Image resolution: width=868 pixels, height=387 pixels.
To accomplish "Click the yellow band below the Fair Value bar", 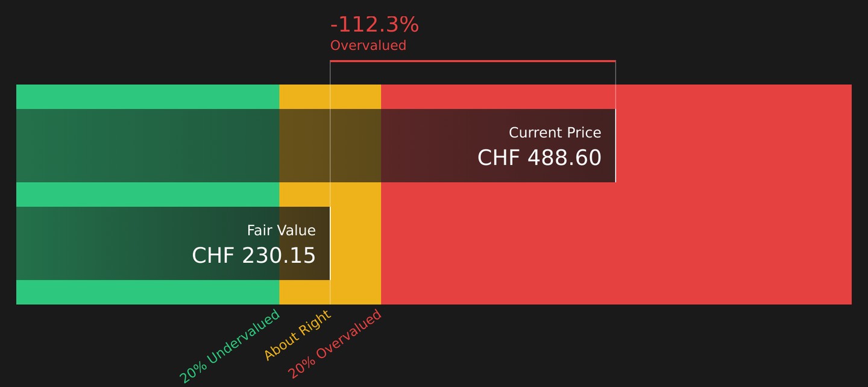I will (330, 292).
